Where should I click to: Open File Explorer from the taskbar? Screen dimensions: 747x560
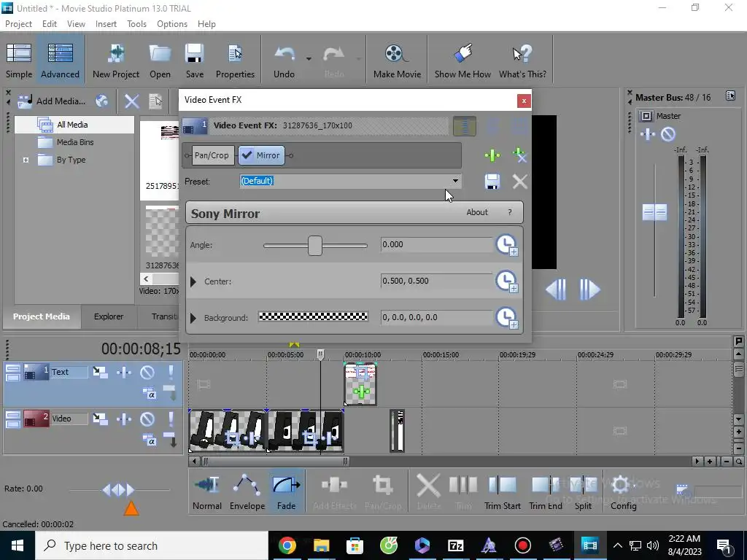tap(321, 545)
